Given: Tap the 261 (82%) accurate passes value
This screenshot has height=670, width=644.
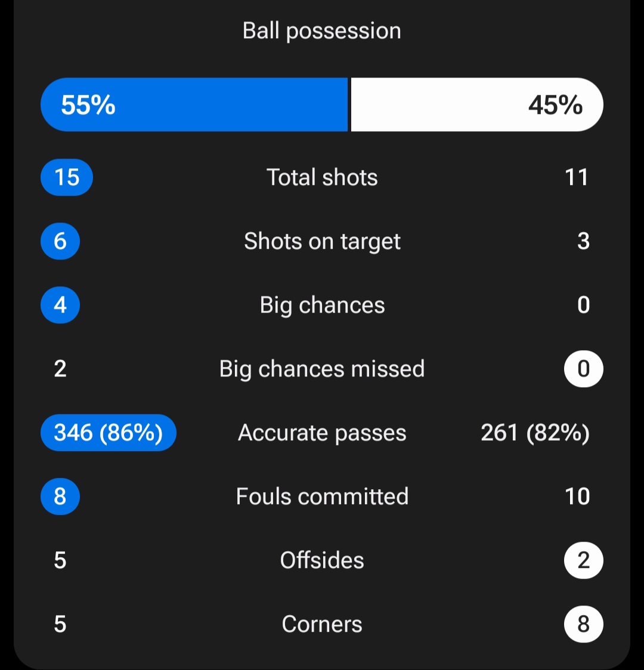Looking at the screenshot, I should coord(535,433).
